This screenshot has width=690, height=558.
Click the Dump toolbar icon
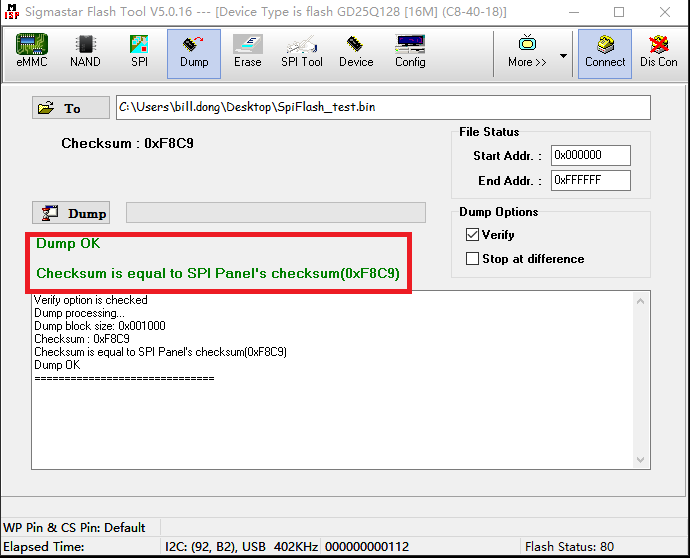(x=194, y=52)
